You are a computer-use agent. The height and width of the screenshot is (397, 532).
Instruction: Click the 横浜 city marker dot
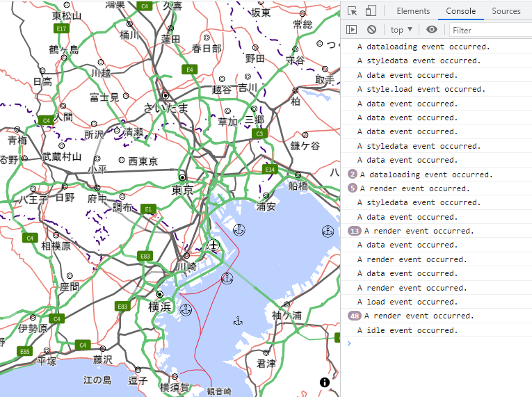click(x=159, y=294)
